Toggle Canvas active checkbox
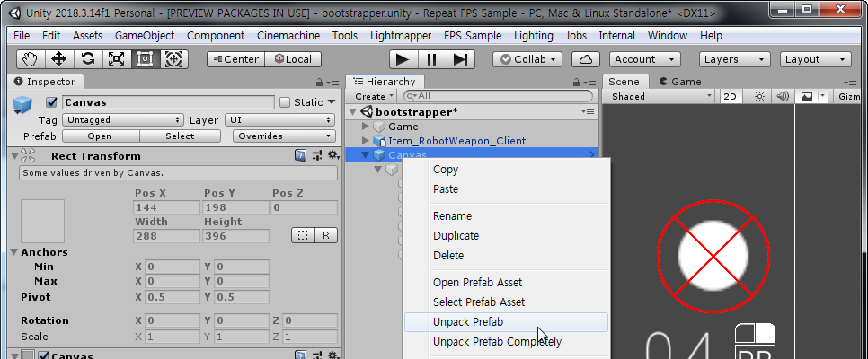Viewport: 868px width, 359px height. click(x=52, y=102)
